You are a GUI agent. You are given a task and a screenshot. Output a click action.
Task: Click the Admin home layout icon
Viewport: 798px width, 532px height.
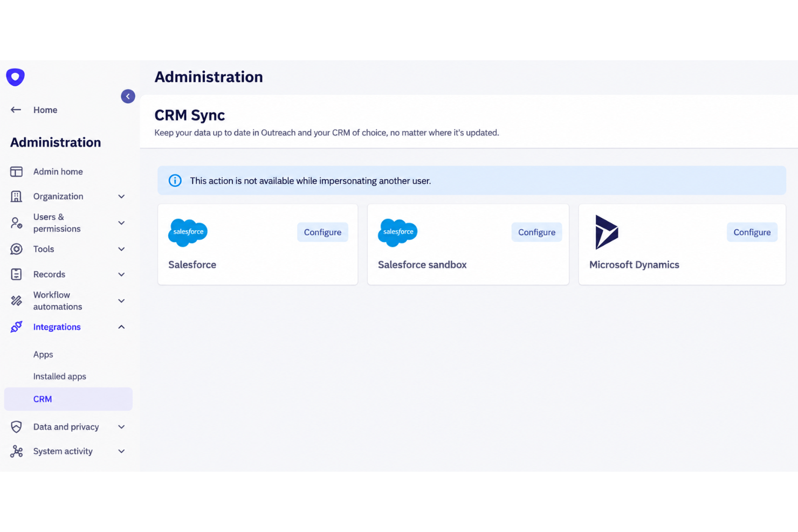[16, 171]
